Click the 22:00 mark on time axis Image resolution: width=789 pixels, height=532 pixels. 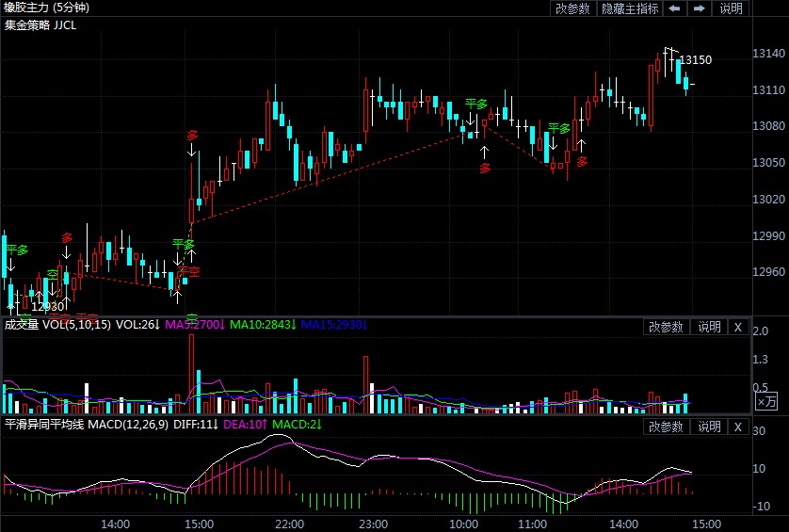click(x=289, y=524)
